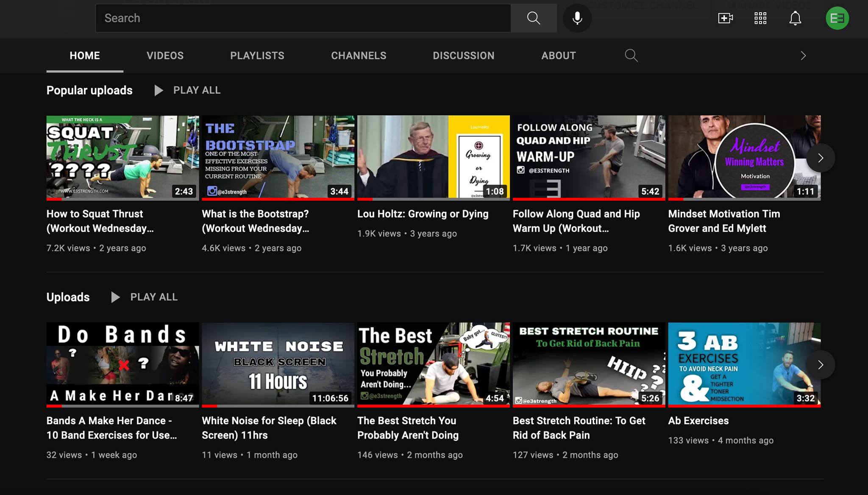Open the notifications bell
868x495 pixels.
(795, 18)
